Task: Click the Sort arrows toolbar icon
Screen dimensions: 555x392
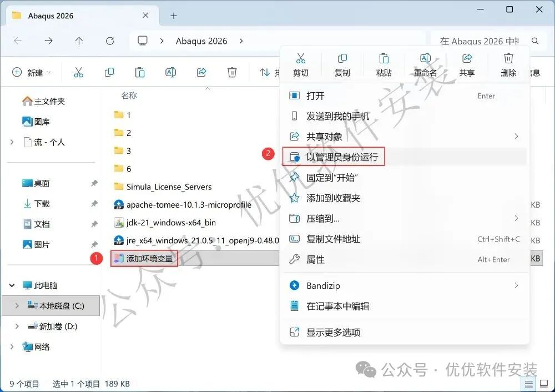Action: [264, 73]
